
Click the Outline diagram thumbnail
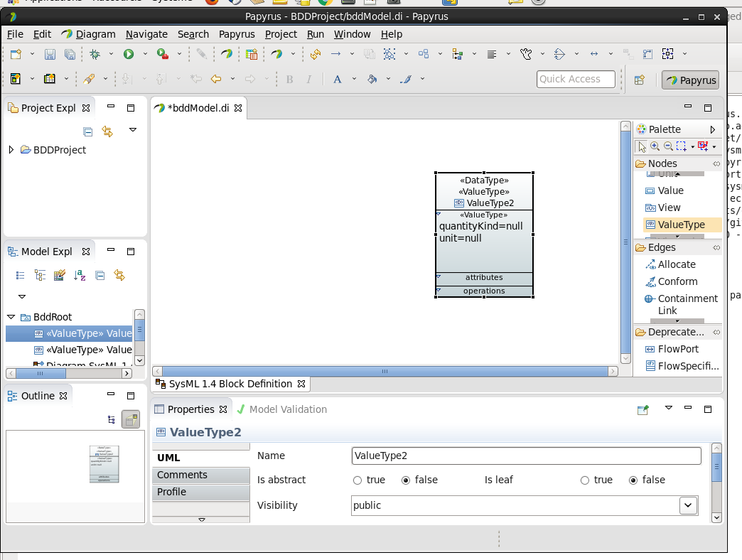(x=104, y=464)
